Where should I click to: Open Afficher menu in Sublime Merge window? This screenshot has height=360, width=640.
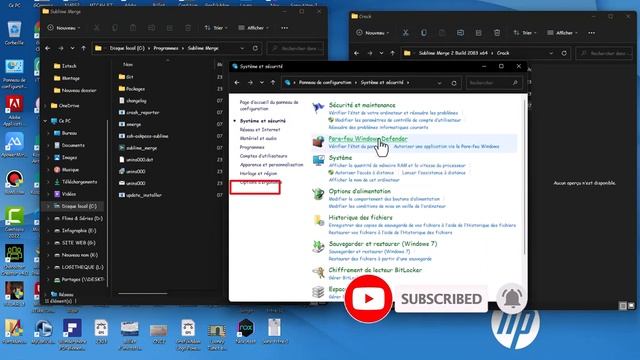(x=253, y=28)
